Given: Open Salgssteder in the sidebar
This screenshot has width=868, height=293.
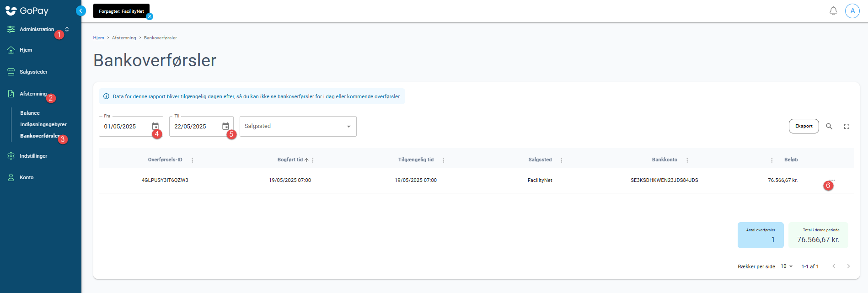Looking at the screenshot, I should click(33, 72).
